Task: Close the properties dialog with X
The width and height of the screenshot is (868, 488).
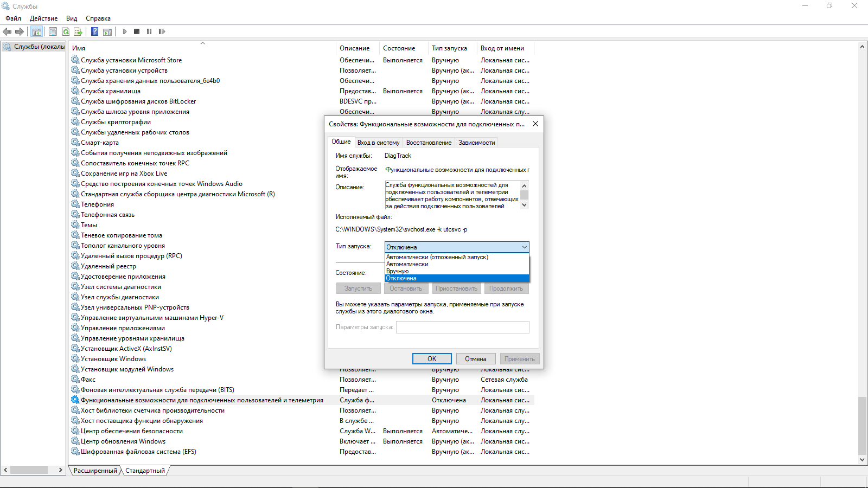Action: 535,124
